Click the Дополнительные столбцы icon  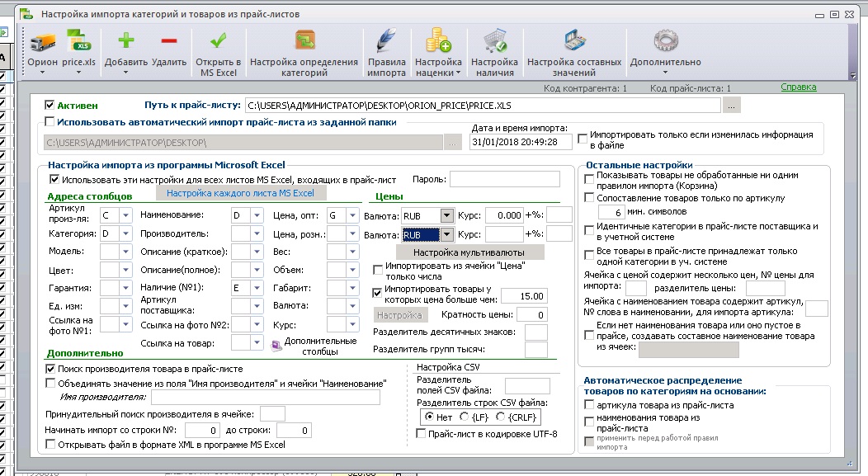click(276, 346)
